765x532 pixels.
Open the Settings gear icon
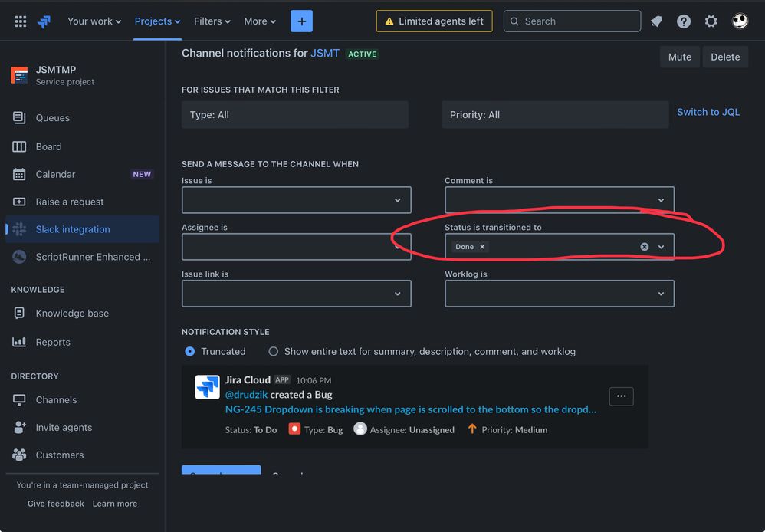[711, 21]
